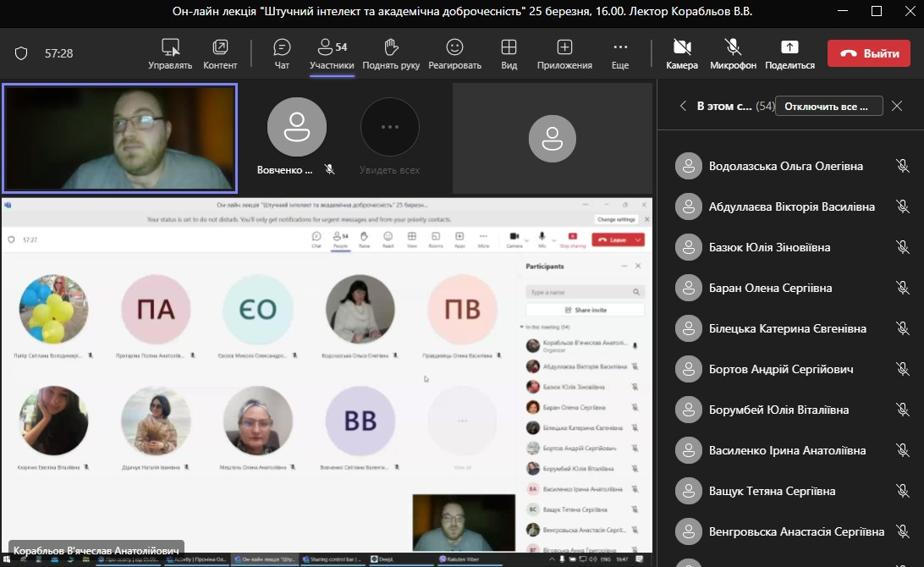This screenshot has height=567, width=924.
Task: Toggle mic icon for Водолазська Ольга Олегівна
Action: pyautogui.click(x=903, y=166)
